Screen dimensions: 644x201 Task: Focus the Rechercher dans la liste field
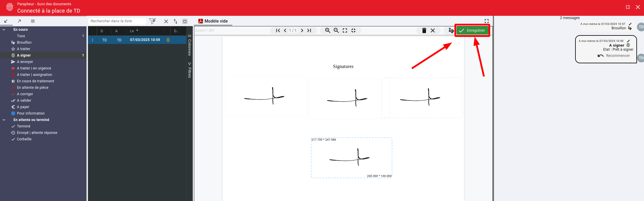click(x=117, y=21)
